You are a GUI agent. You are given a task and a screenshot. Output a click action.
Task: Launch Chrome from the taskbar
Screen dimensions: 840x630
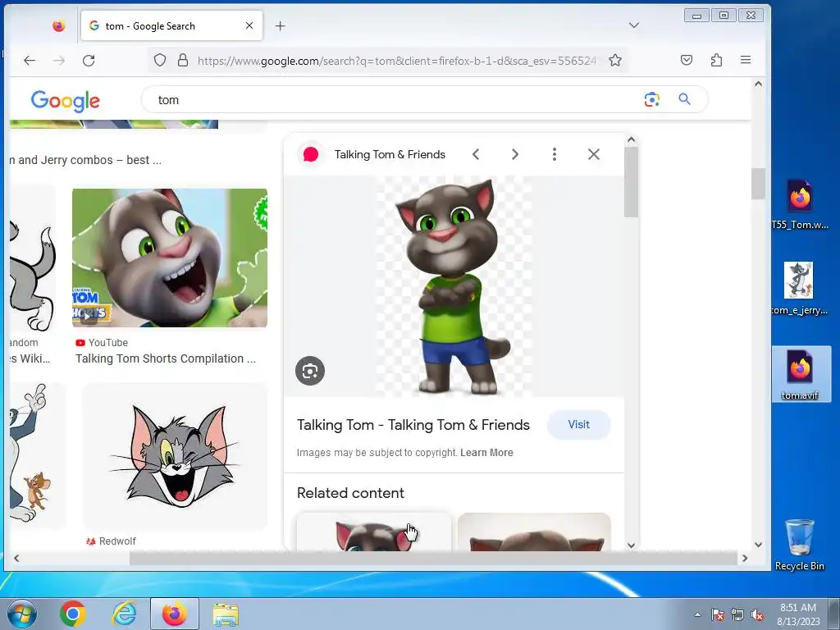click(x=73, y=614)
